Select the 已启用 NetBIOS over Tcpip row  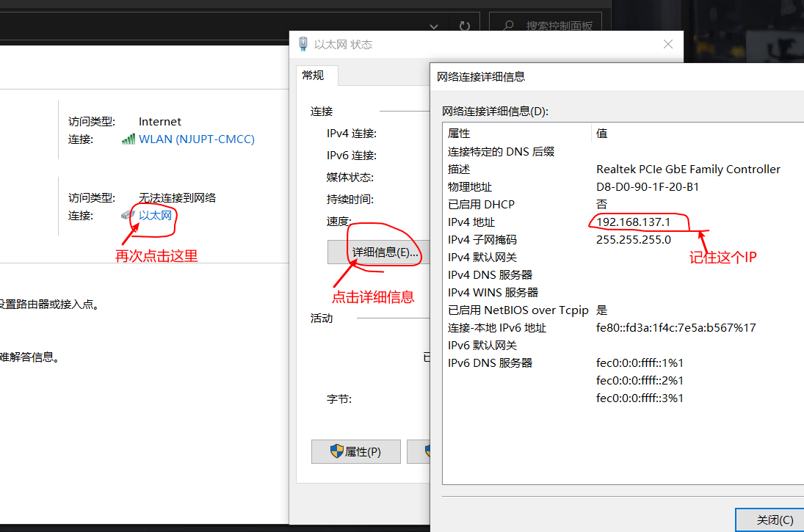pyautogui.click(x=623, y=310)
